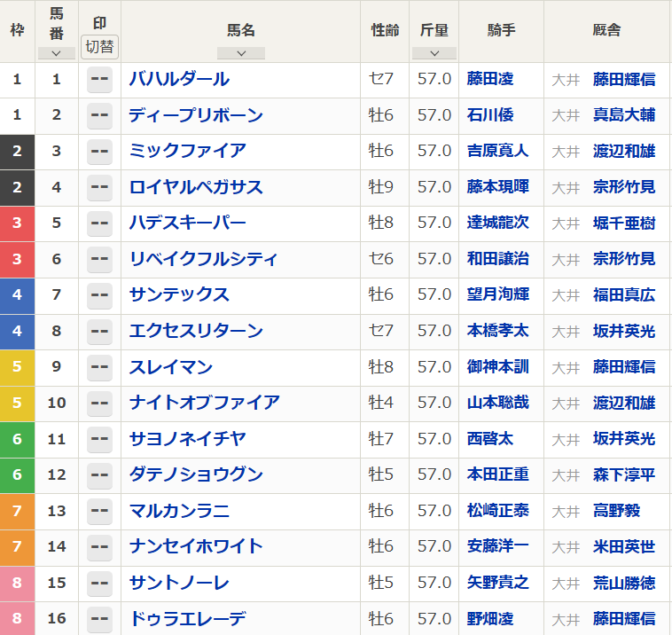The width and height of the screenshot is (672, 635).
Task: Open jockey 西啓太 profile
Action: pyautogui.click(x=490, y=439)
